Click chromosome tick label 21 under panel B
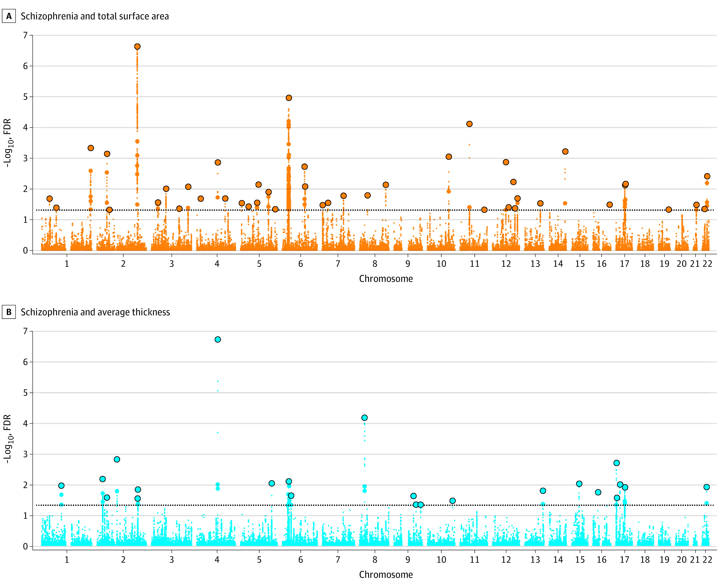719x588 pixels. click(695, 560)
